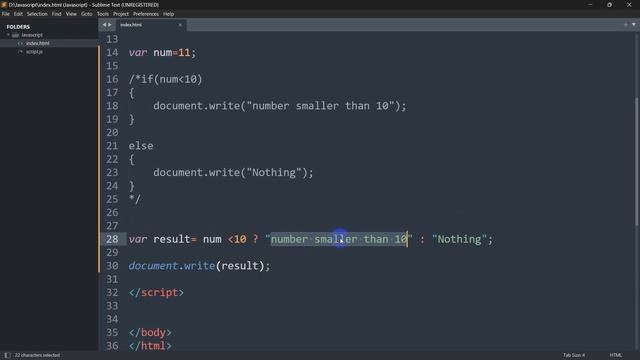Minimize the Sublime Text window
The width and height of the screenshot is (640, 360).
click(590, 4)
